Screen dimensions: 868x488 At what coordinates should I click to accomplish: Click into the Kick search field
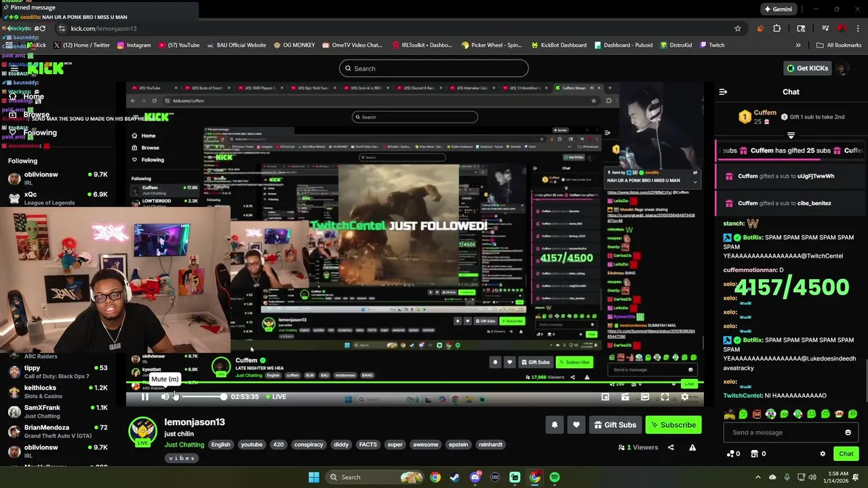click(x=434, y=68)
